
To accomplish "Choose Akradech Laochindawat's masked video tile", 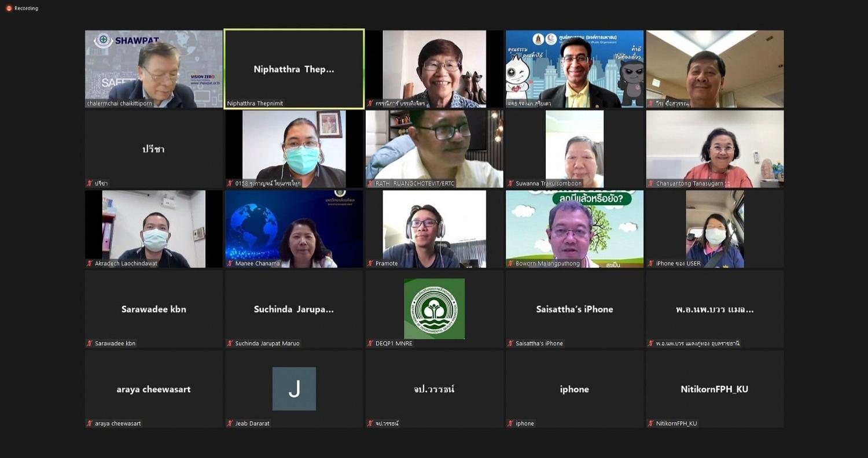I will (x=154, y=229).
